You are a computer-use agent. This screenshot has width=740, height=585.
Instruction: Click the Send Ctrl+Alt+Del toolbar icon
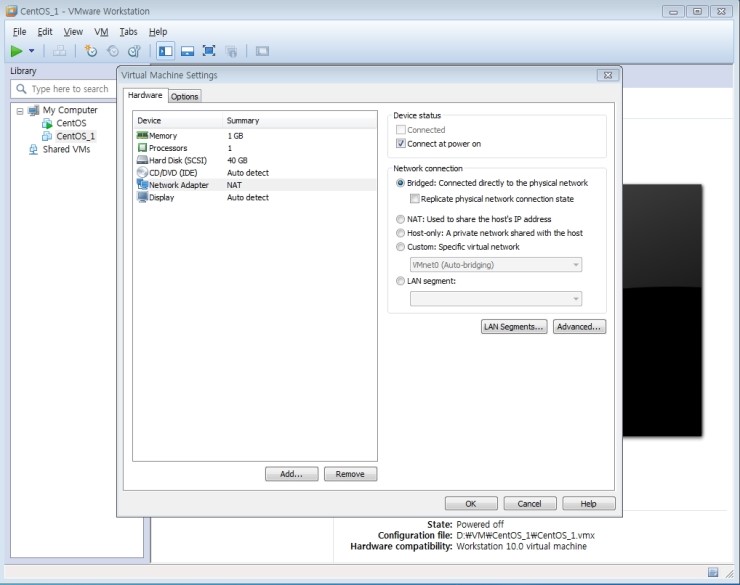click(x=59, y=51)
